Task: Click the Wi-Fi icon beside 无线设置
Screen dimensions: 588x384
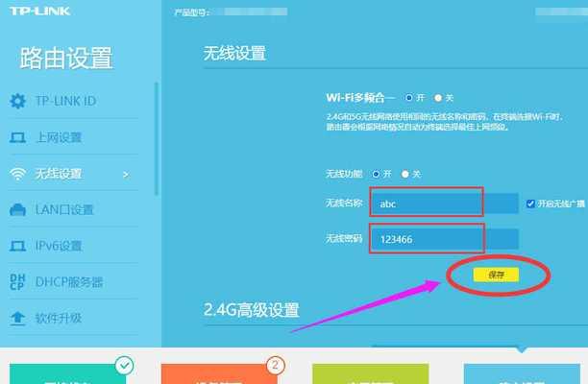Action: pos(17,174)
